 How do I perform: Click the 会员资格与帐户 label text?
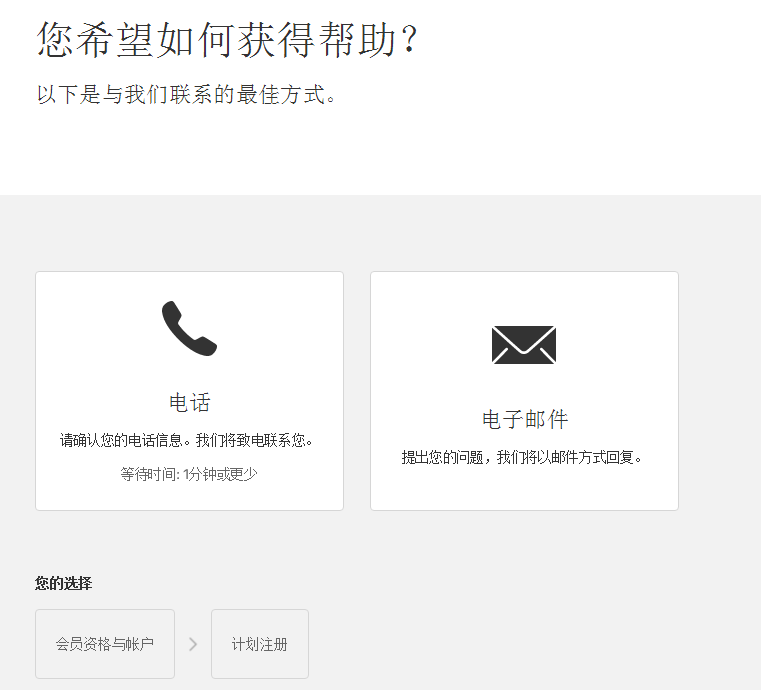coord(105,644)
